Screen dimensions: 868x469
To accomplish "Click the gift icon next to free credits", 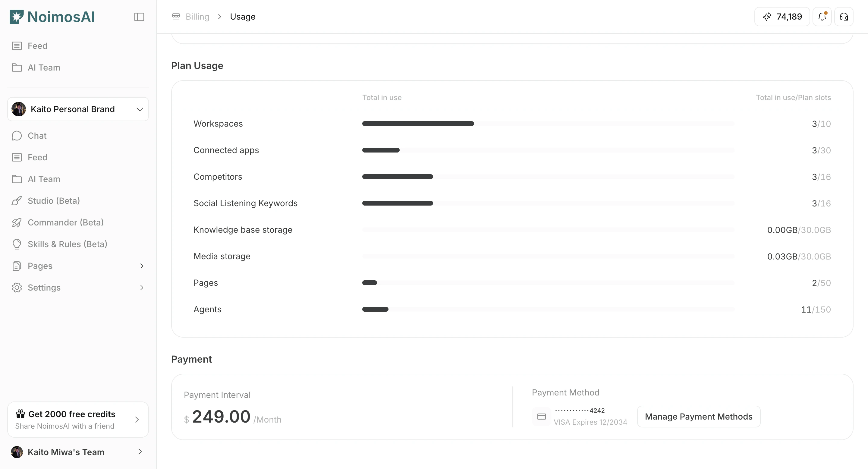I will [x=20, y=414].
